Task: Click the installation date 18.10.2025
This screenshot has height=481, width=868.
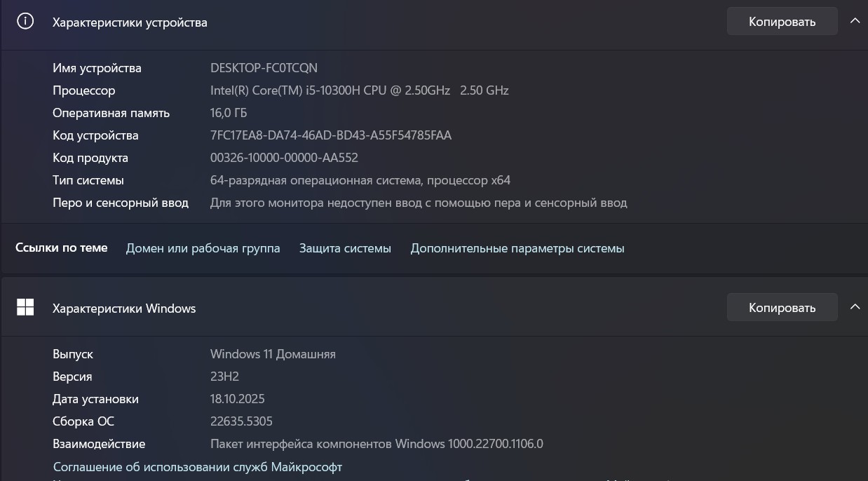Action: (x=237, y=399)
